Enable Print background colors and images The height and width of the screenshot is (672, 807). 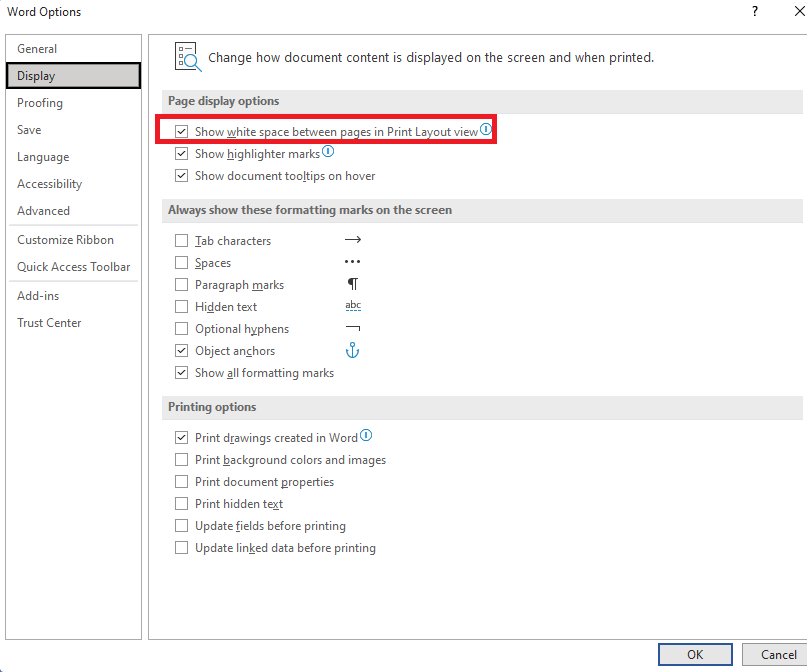click(181, 460)
